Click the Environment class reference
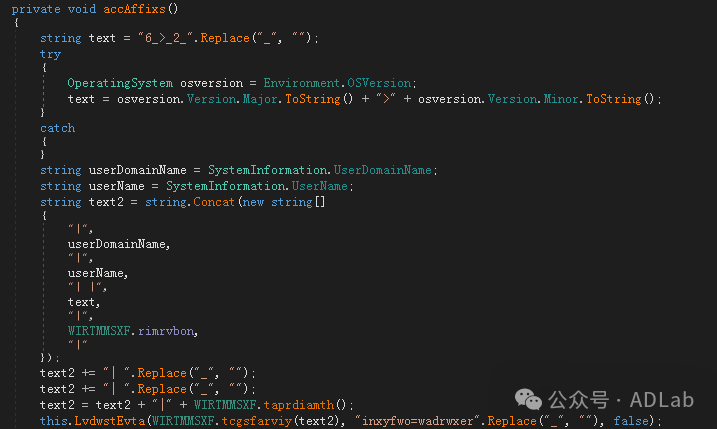 [301, 83]
